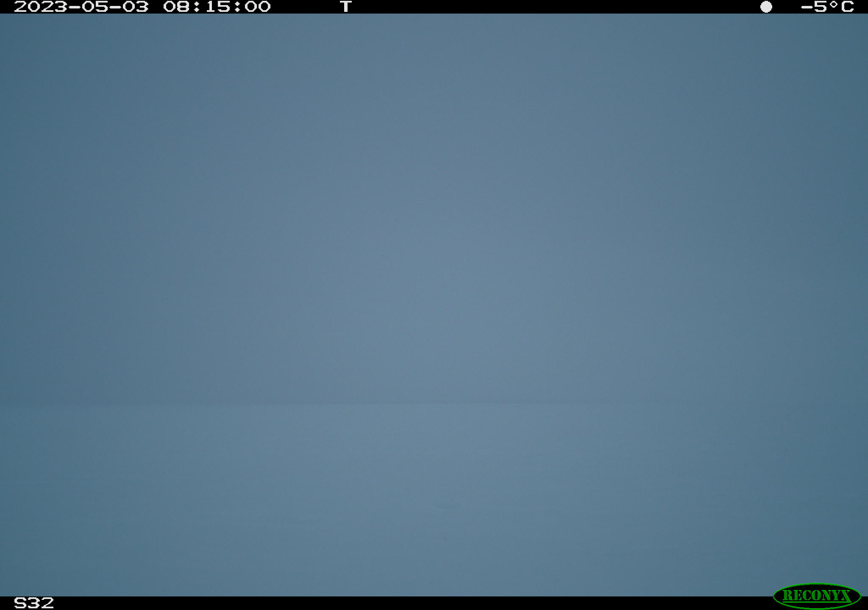Image resolution: width=868 pixels, height=610 pixels.
Task: Click the green RECONYX logo
Action: point(817,596)
